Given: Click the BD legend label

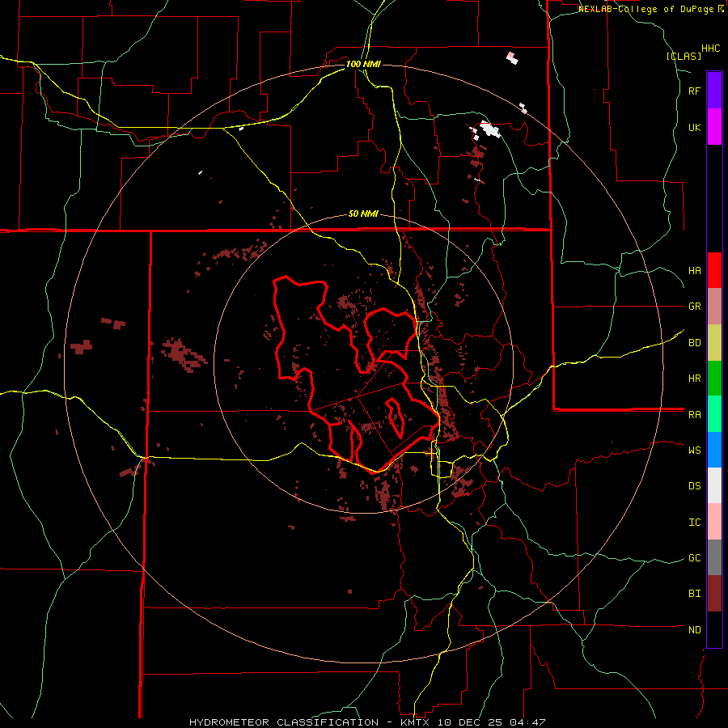Looking at the screenshot, I should [x=695, y=343].
